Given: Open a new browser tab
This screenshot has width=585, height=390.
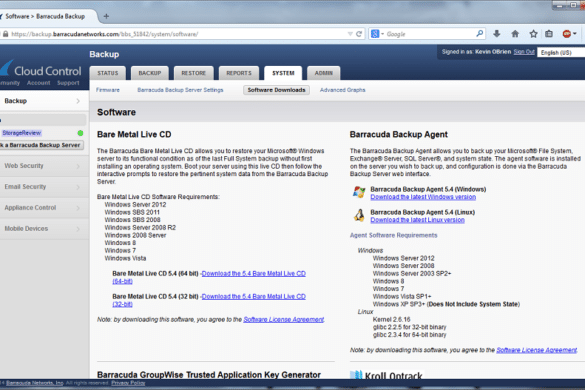Looking at the screenshot, I should [x=106, y=16].
